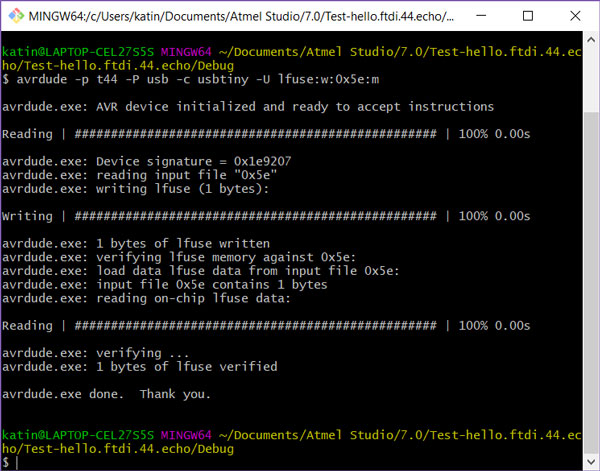This screenshot has height=471, width=600.
Task: Click the Writing progress bar row
Action: pos(266,216)
